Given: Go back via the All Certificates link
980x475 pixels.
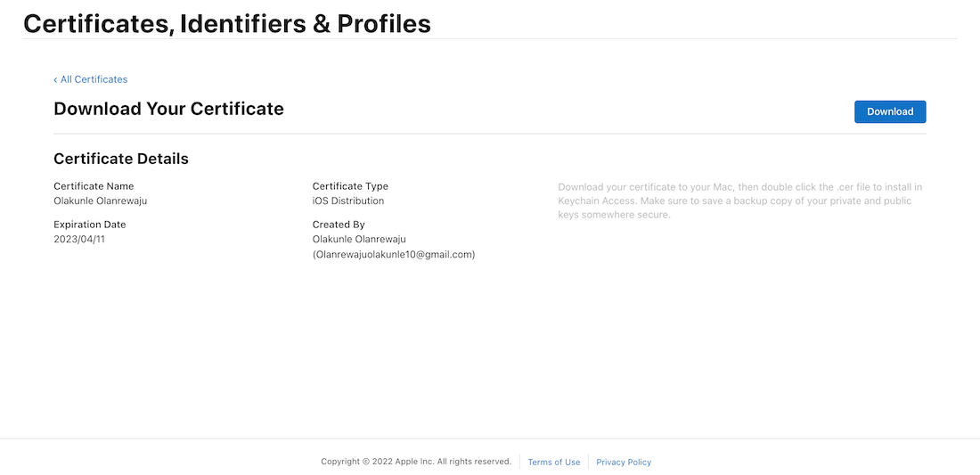Looking at the screenshot, I should [x=94, y=79].
